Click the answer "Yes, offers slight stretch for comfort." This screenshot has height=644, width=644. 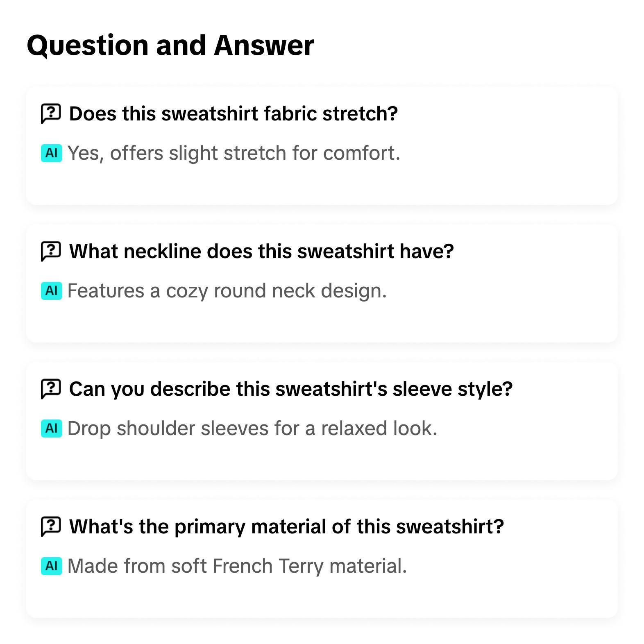(234, 153)
